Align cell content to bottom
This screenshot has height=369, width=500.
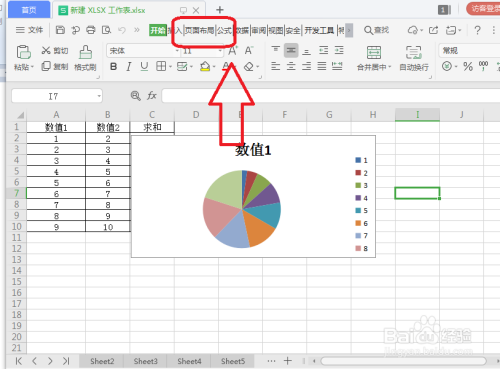(x=306, y=51)
